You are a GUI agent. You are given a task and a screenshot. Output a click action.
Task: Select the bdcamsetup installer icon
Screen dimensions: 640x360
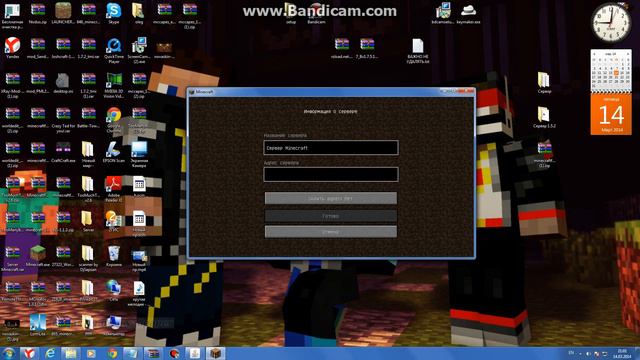[x=443, y=13]
